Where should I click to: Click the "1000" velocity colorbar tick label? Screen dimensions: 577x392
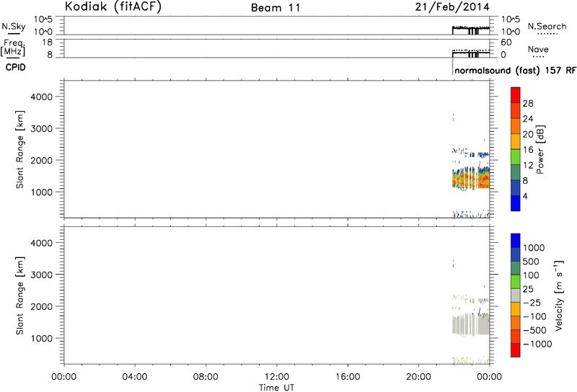pyautogui.click(x=534, y=247)
